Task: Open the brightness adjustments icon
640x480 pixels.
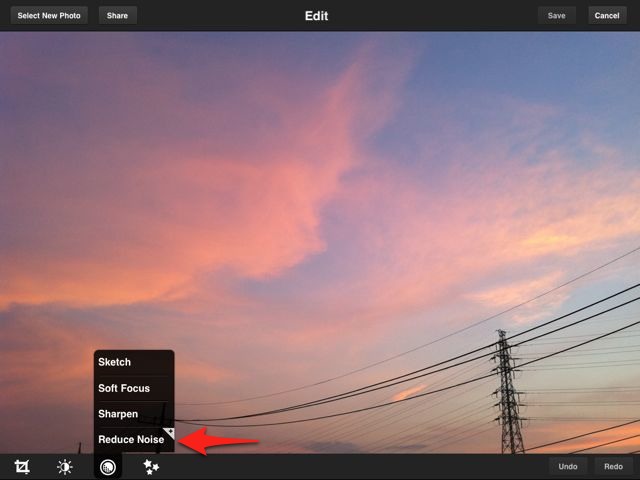Action: coord(64,467)
